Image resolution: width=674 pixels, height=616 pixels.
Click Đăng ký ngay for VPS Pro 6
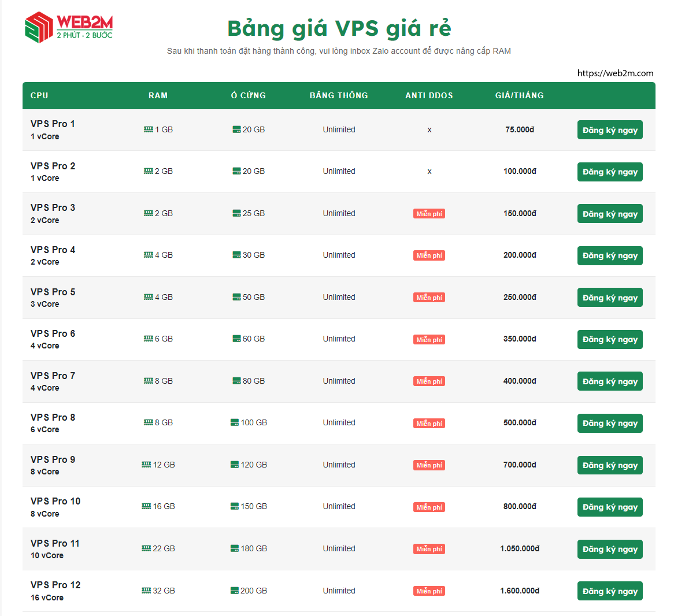[610, 339]
